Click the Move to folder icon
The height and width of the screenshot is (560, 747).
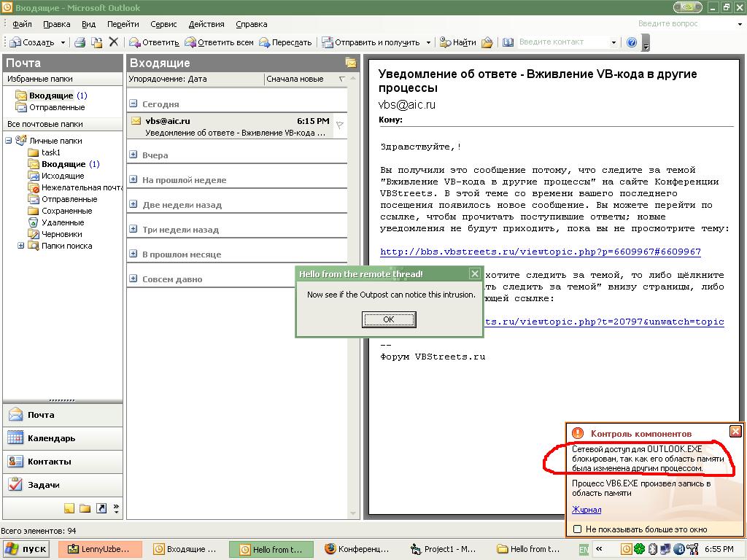tap(97, 42)
